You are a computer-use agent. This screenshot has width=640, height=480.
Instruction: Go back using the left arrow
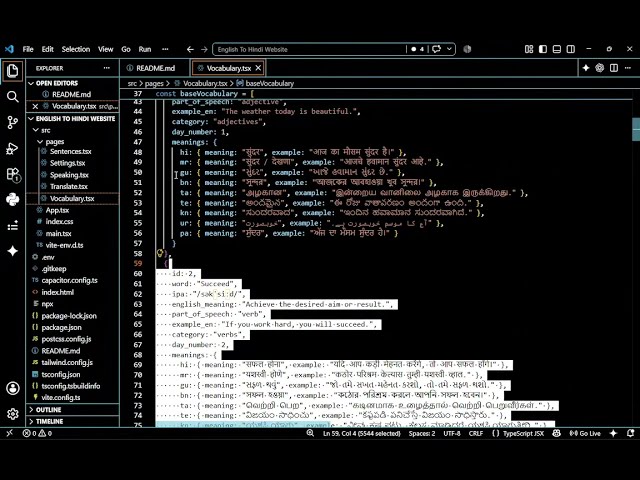[190, 49]
